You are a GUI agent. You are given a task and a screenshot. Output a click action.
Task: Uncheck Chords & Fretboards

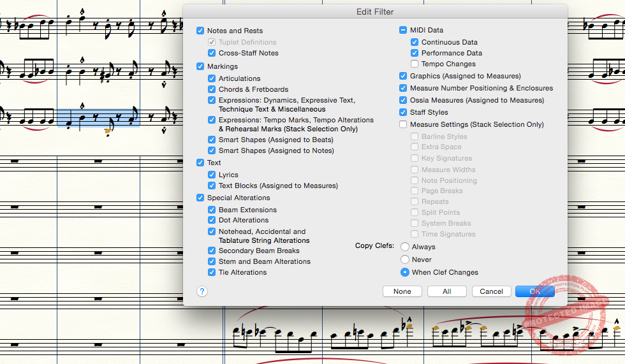pos(212,89)
